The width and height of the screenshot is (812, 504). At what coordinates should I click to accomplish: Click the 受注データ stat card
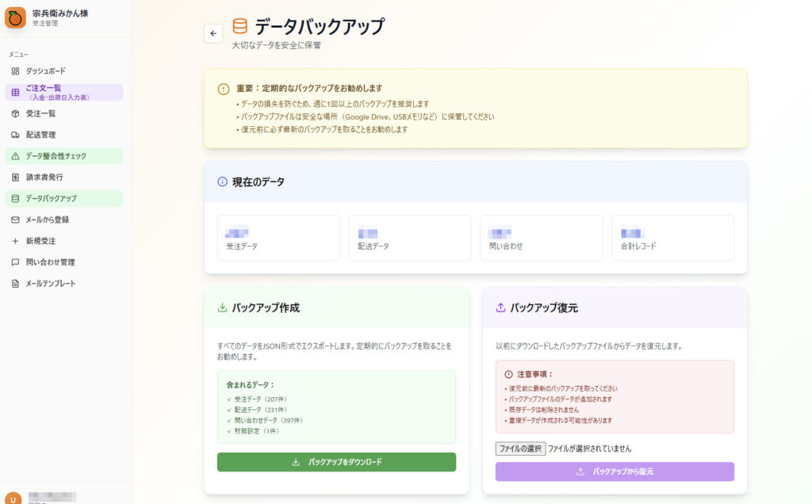coord(278,237)
